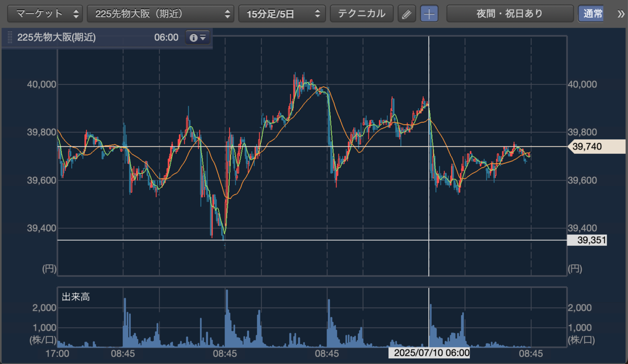Grab the dotted drag handle of the 225先物大阪 panel
Viewport: 628px width, 364px height.
tap(9, 38)
